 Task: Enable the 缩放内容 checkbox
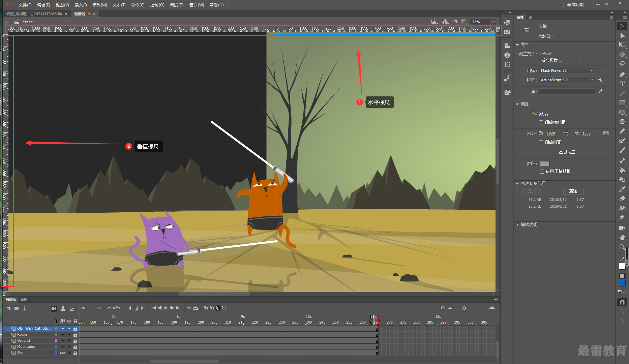click(541, 142)
